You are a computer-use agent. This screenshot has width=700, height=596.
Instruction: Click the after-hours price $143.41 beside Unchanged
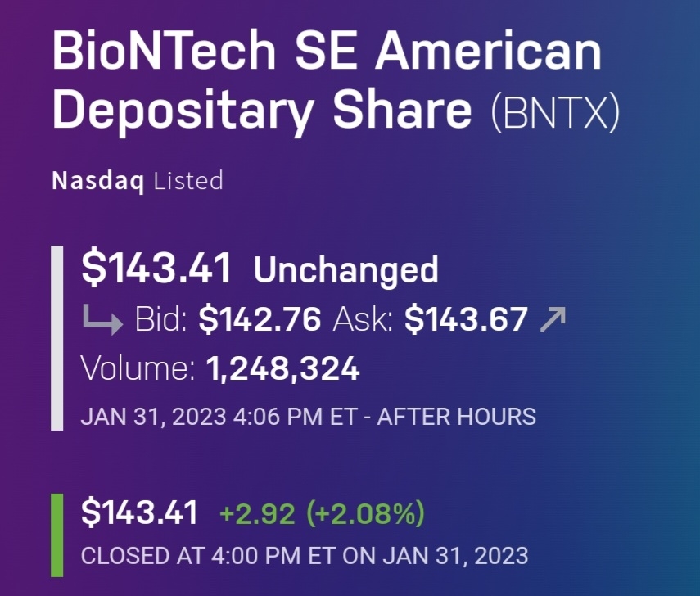156,269
